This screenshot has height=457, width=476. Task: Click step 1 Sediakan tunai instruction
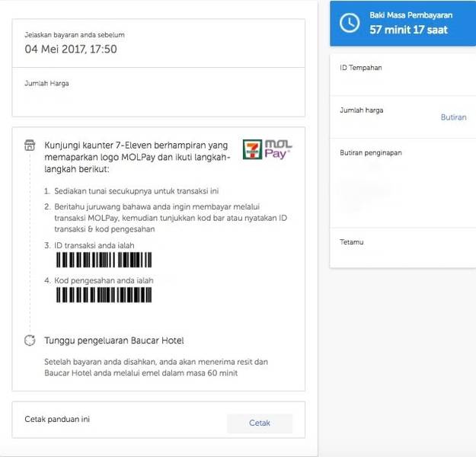132,191
